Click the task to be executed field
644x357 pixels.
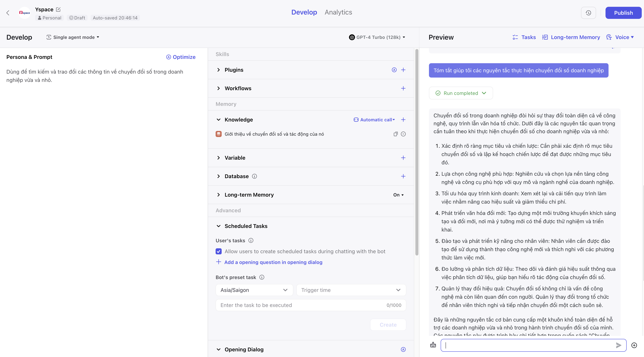tap(311, 305)
